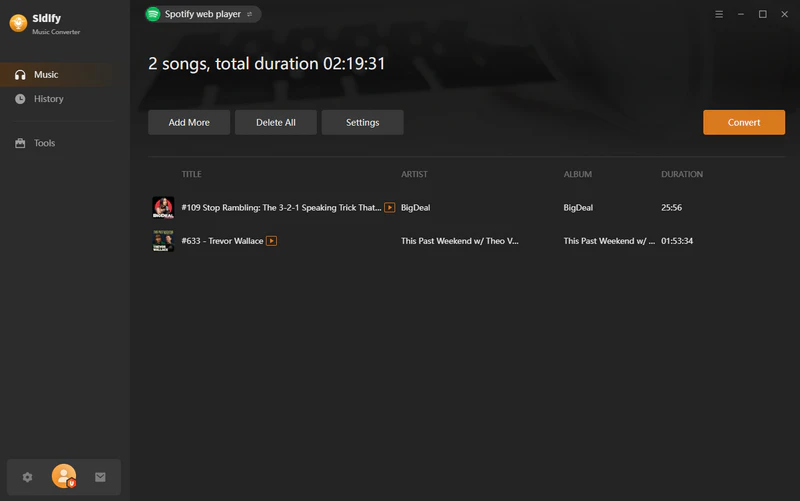Click the This Past Weekend w/ Theo V... artist cell
Screen dimensions: 800x501
460,241
